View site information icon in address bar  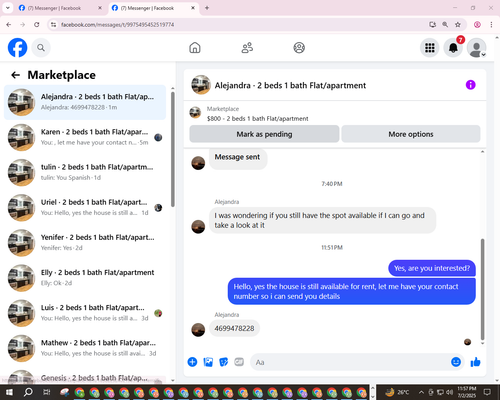click(x=53, y=24)
